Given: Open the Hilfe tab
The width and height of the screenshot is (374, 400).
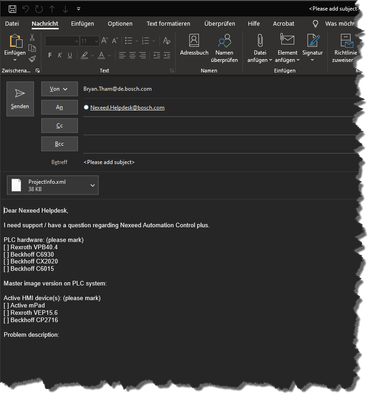Looking at the screenshot, I should coord(254,24).
